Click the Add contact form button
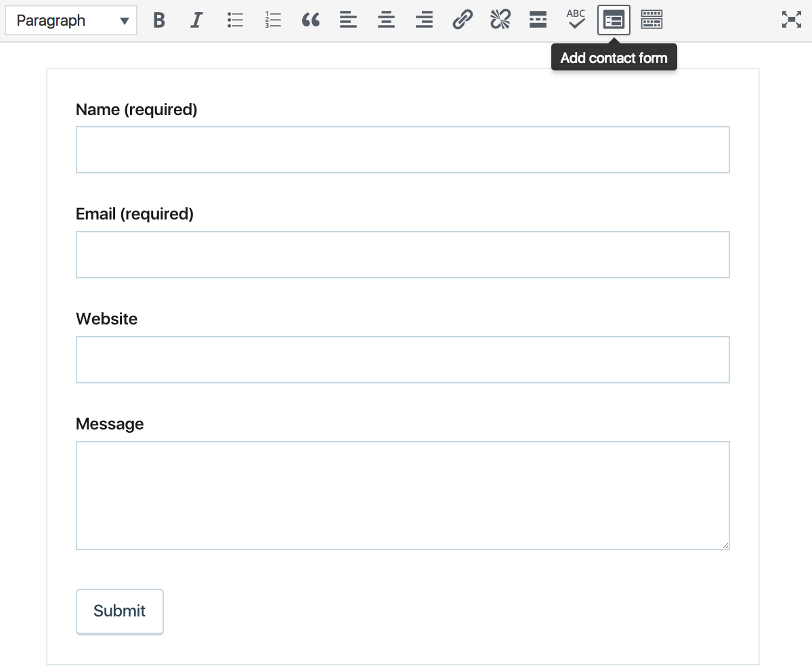The height and width of the screenshot is (672, 812). coord(614,20)
